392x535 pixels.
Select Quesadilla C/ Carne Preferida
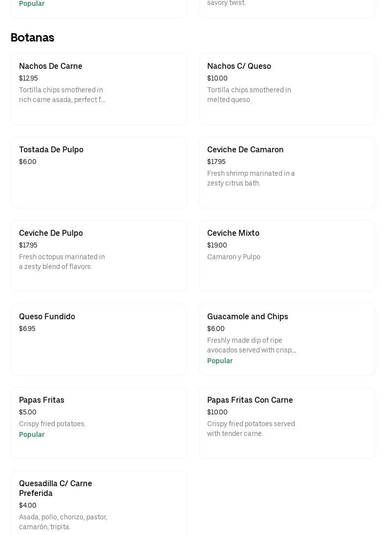56,488
